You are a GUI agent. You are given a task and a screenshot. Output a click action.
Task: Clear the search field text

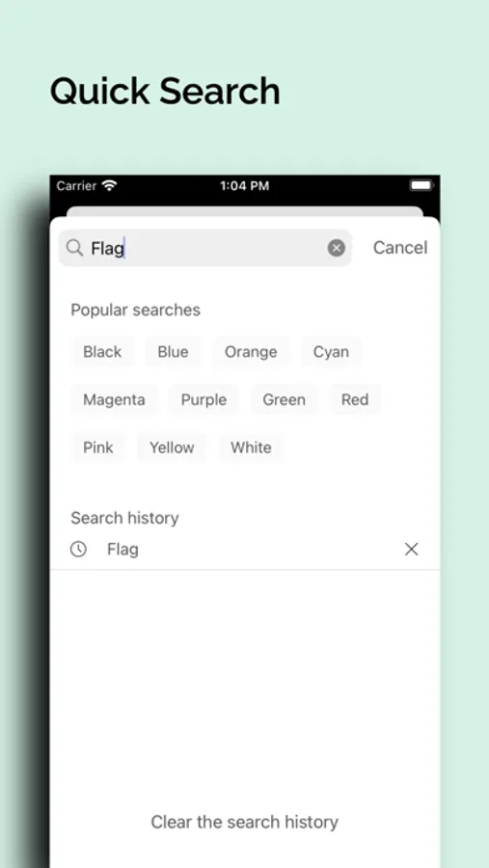[337, 248]
